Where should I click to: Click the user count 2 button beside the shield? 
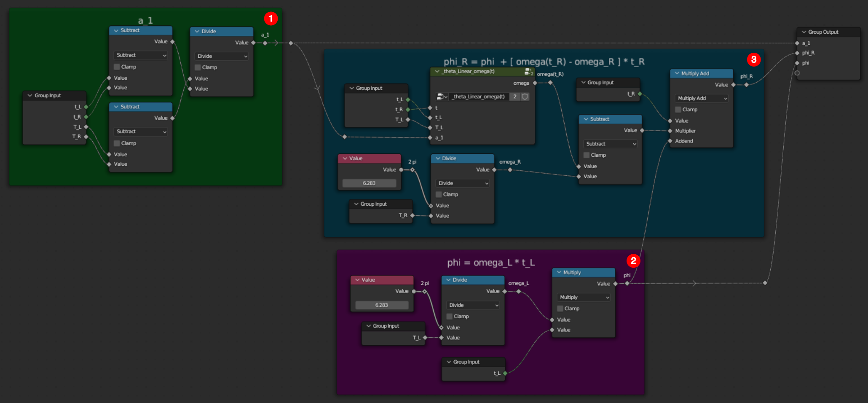click(515, 97)
